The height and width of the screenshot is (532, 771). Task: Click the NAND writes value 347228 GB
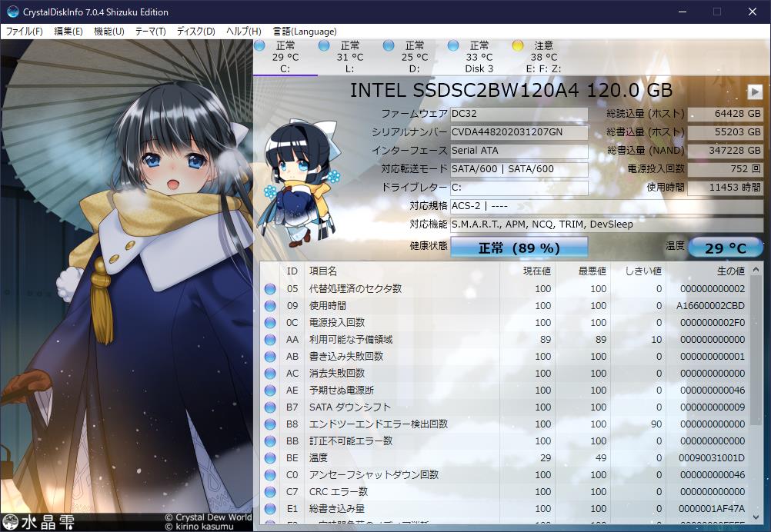pos(726,151)
